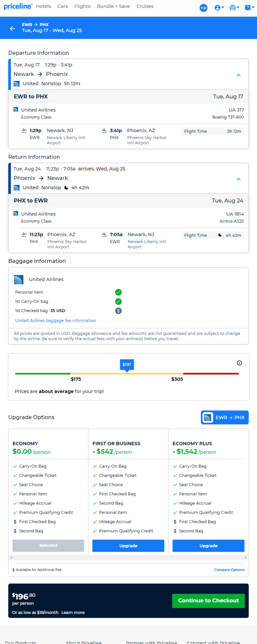Open the Priceline logo home link

click(x=18, y=7)
